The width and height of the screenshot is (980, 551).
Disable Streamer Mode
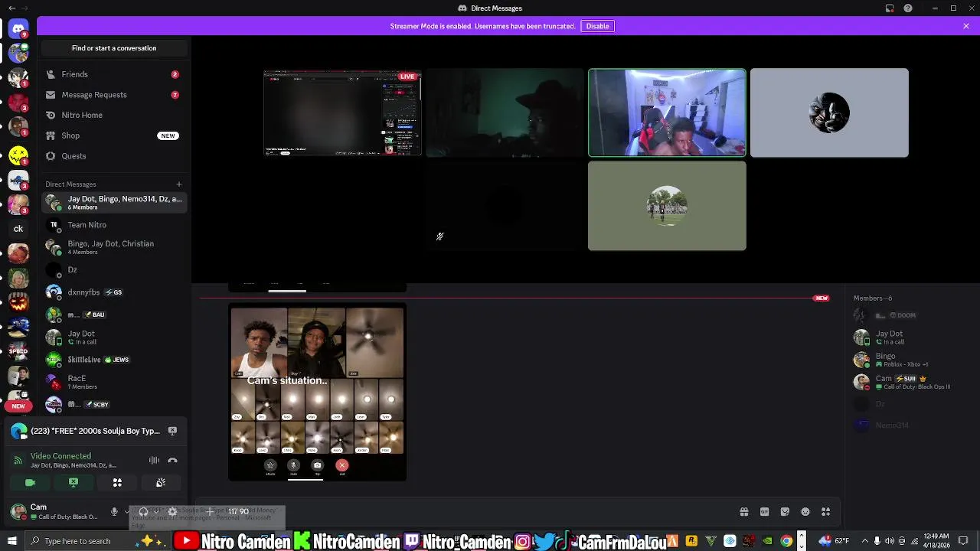[x=597, y=26]
